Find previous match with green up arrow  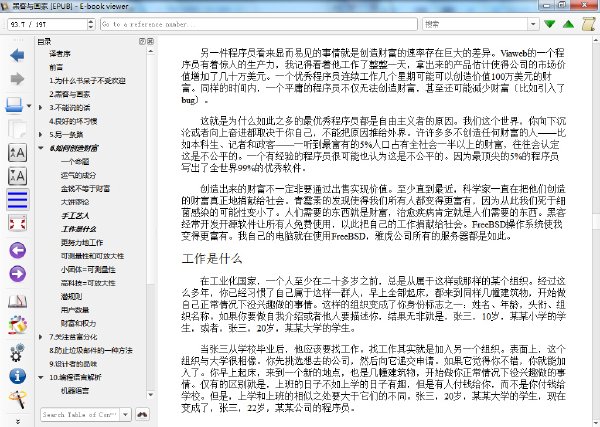[568, 24]
